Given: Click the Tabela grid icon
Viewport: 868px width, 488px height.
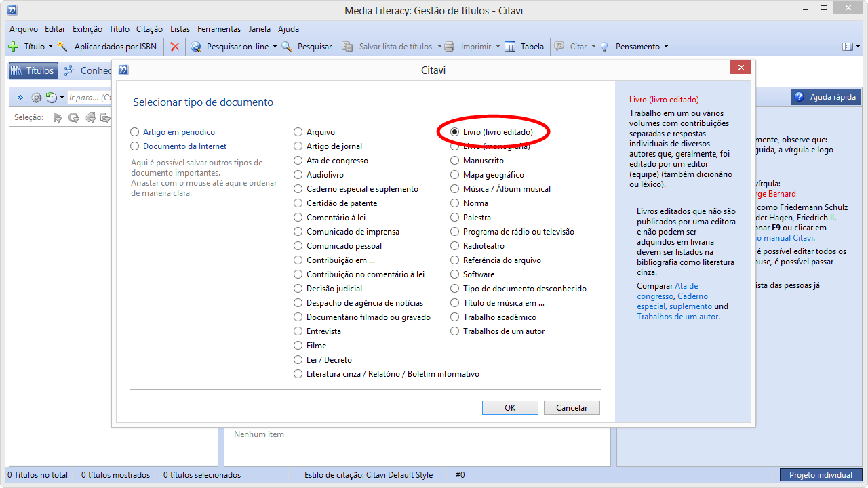Looking at the screenshot, I should coord(510,47).
